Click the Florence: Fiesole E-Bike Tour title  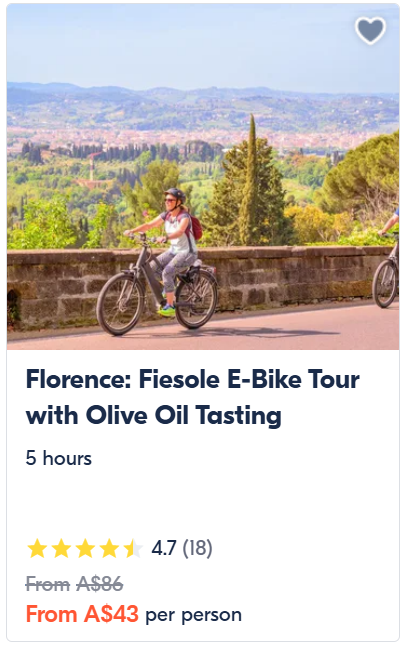click(x=193, y=379)
